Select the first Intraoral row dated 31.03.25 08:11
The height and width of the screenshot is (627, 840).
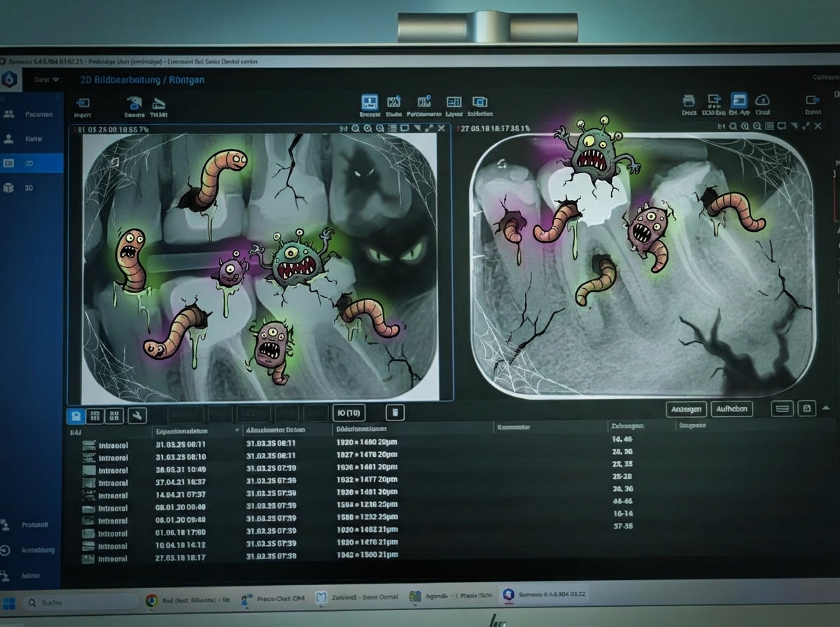(210, 444)
